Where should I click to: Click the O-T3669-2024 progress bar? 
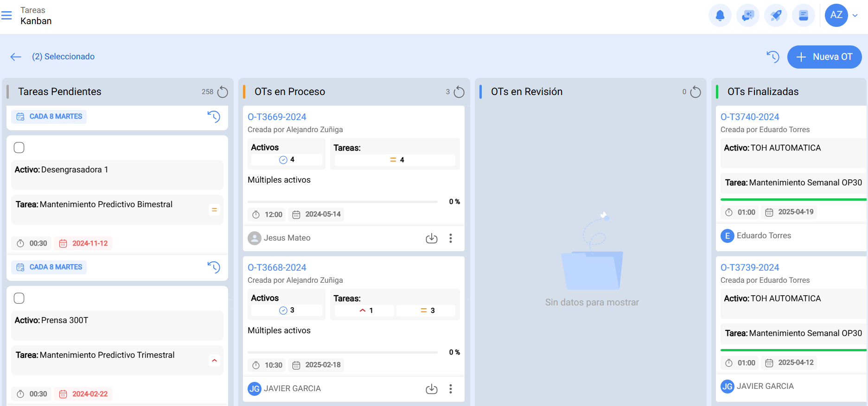click(x=342, y=202)
